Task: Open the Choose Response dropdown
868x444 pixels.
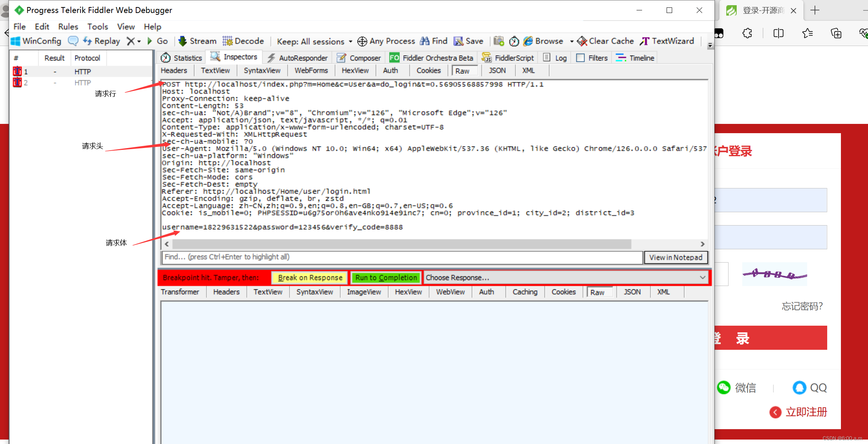Action: coord(702,277)
